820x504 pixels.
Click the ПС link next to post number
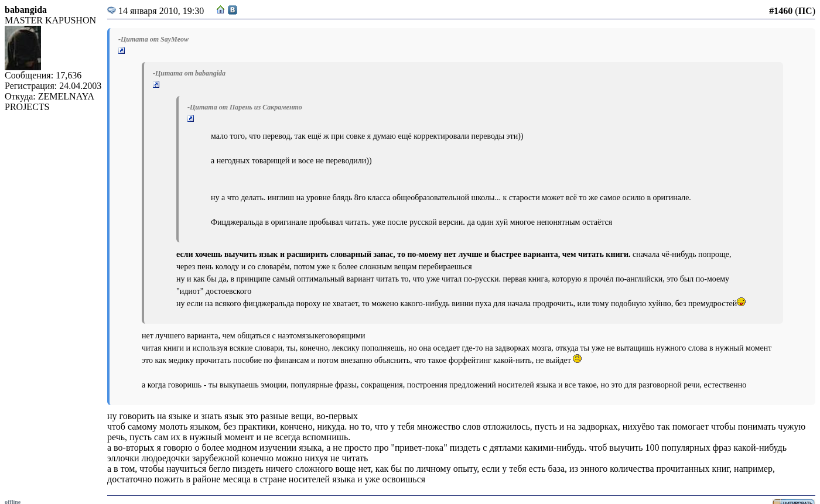(805, 11)
